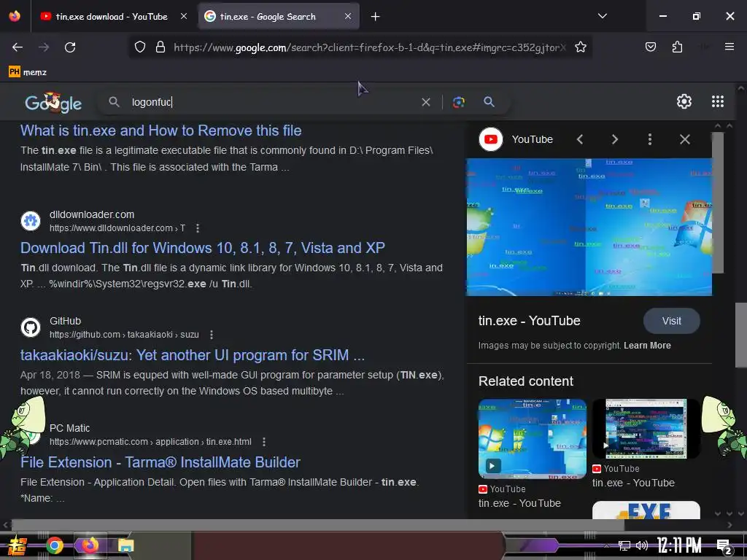
Task: Clear the search box text
Action: point(426,102)
